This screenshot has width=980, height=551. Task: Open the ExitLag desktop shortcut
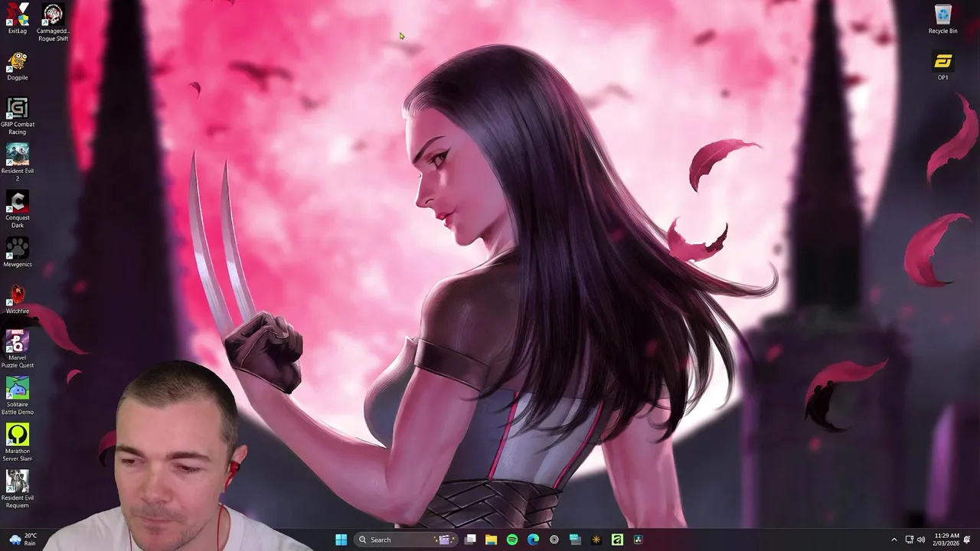tap(17, 18)
